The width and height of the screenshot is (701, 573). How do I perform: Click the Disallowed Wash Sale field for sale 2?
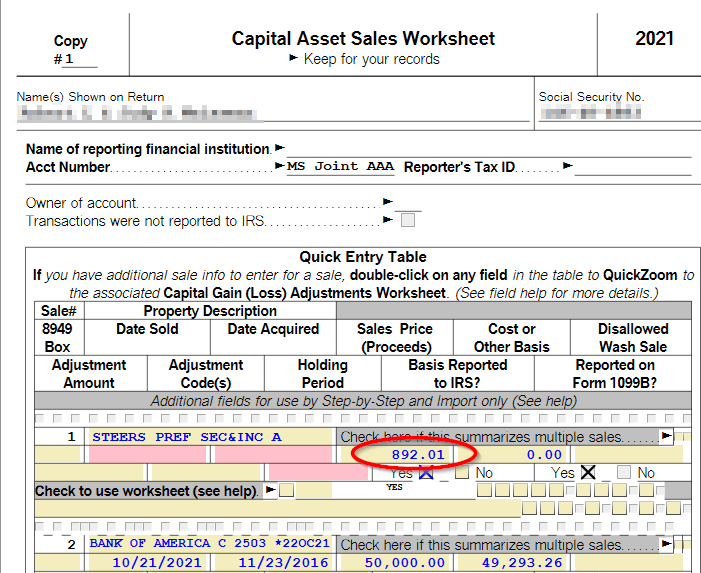629,562
